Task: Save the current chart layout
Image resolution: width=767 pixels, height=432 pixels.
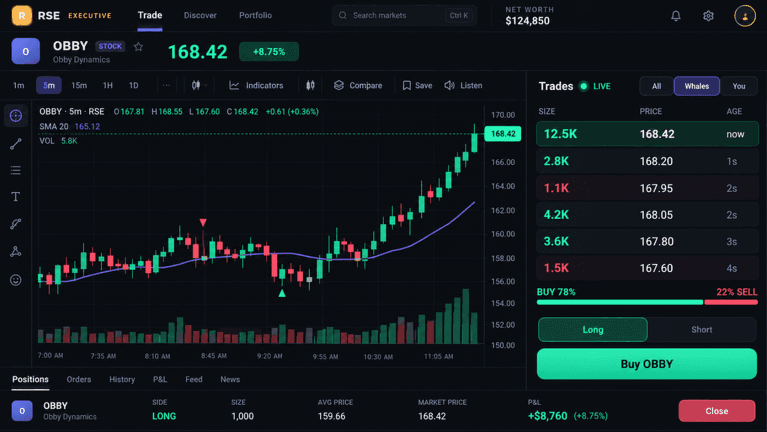Action: coord(417,85)
